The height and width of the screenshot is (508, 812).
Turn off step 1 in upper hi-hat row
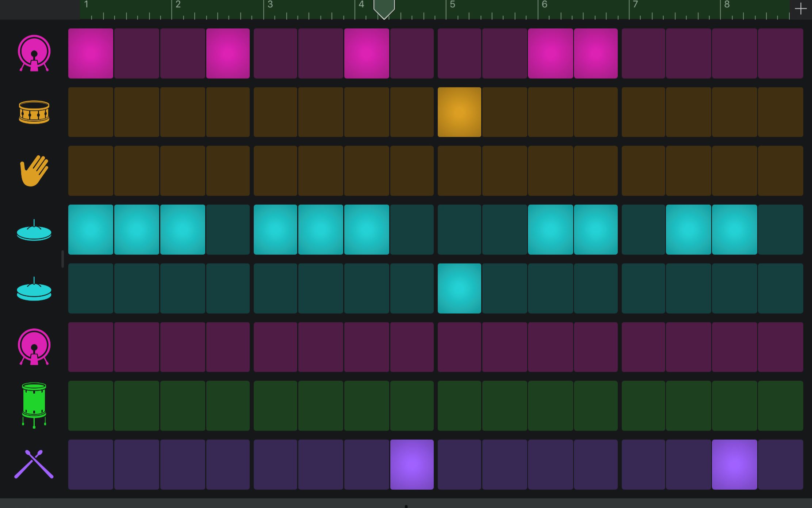(91, 230)
